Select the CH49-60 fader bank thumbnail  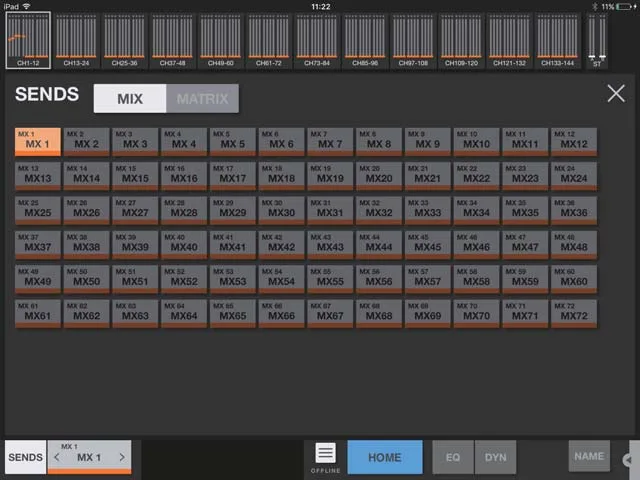pyautogui.click(x=221, y=40)
